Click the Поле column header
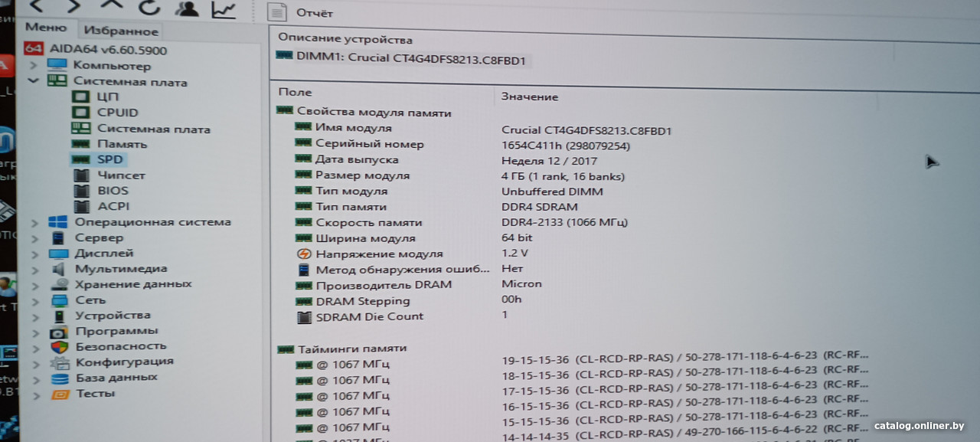 point(296,92)
